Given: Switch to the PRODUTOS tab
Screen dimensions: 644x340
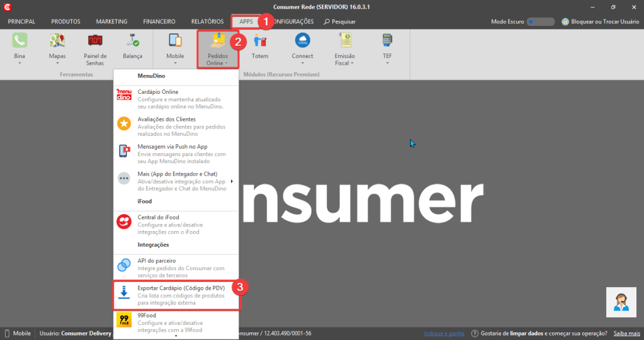Looking at the screenshot, I should (65, 21).
